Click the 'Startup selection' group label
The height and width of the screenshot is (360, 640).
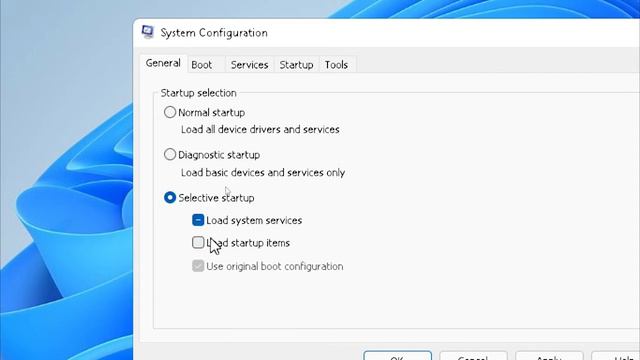(198, 93)
